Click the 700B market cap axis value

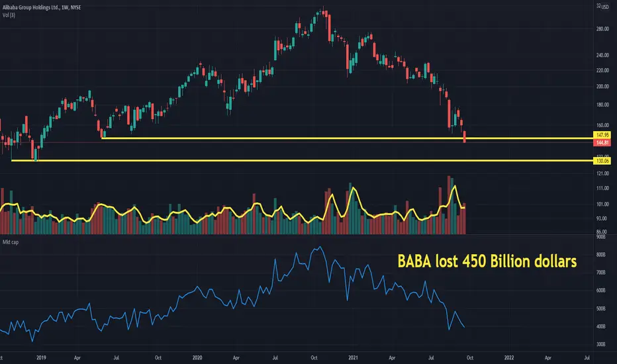601,272
